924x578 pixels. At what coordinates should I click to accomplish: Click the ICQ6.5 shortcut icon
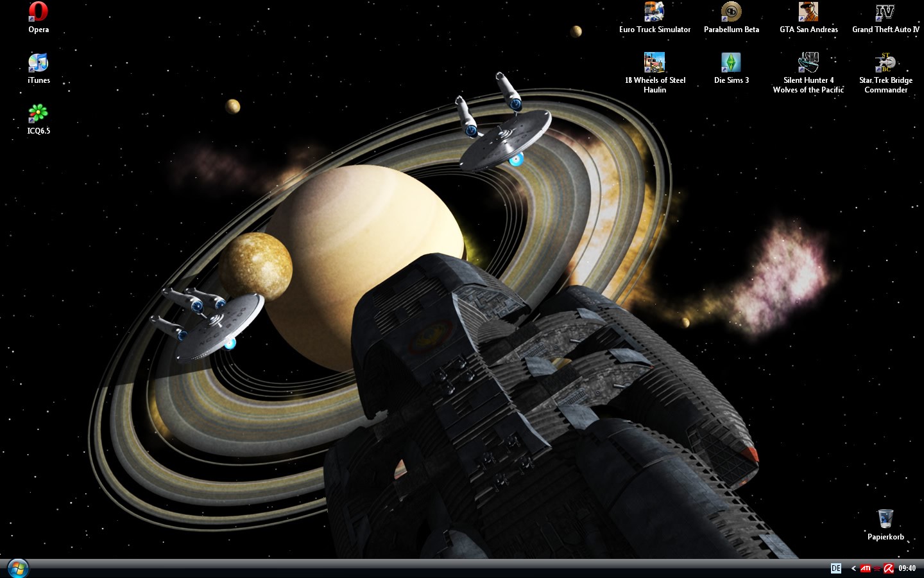38,114
